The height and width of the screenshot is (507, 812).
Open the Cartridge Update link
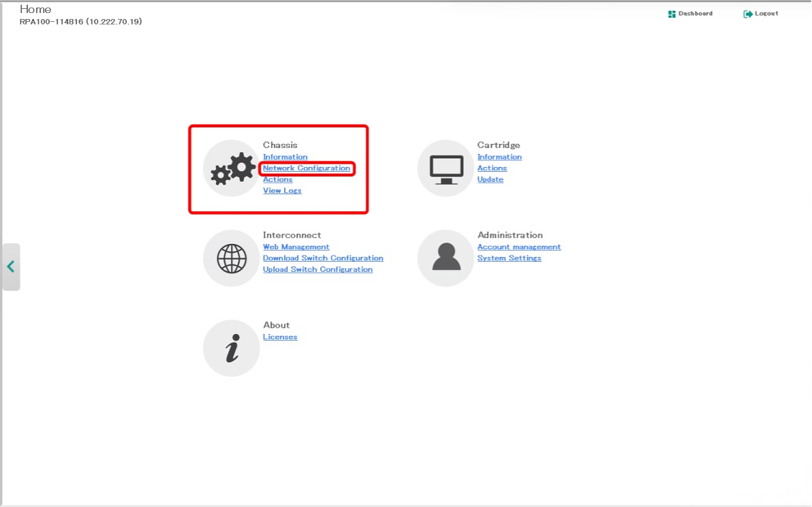pyautogui.click(x=490, y=179)
